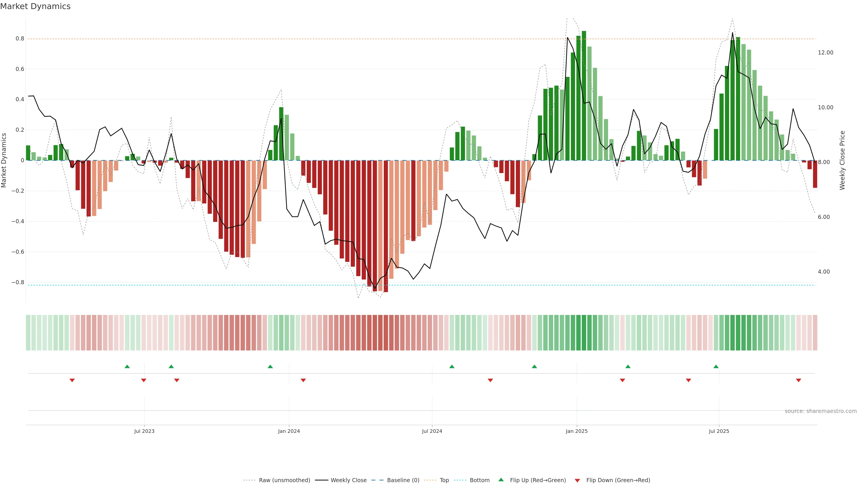Toggle the Bottom legend entry
Screen dimensions: 868x488
coord(479,480)
